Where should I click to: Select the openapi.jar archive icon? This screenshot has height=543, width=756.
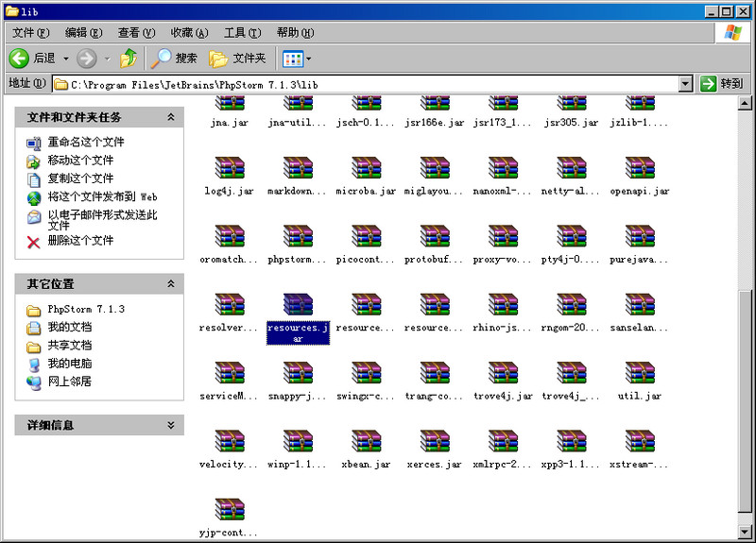click(640, 168)
